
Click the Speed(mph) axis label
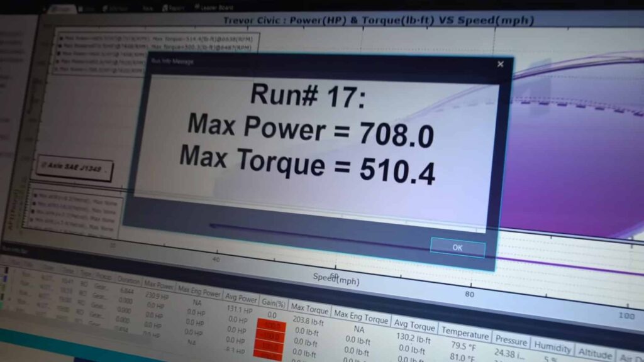coord(336,279)
